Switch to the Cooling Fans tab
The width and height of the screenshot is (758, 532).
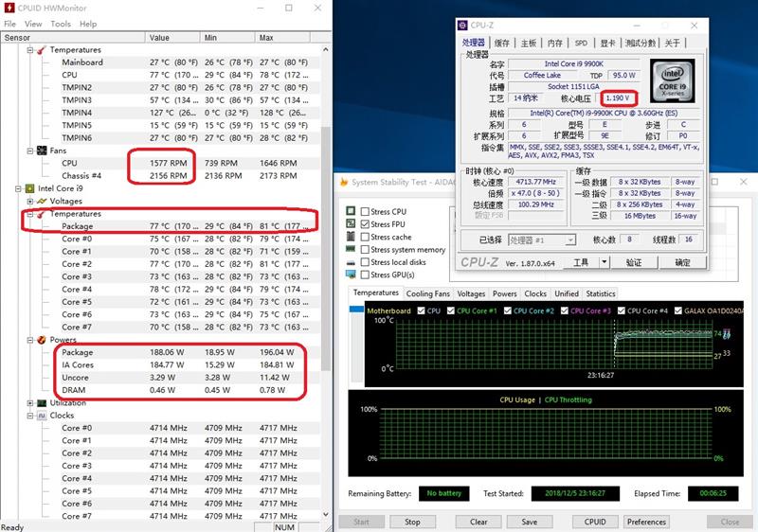coord(427,293)
